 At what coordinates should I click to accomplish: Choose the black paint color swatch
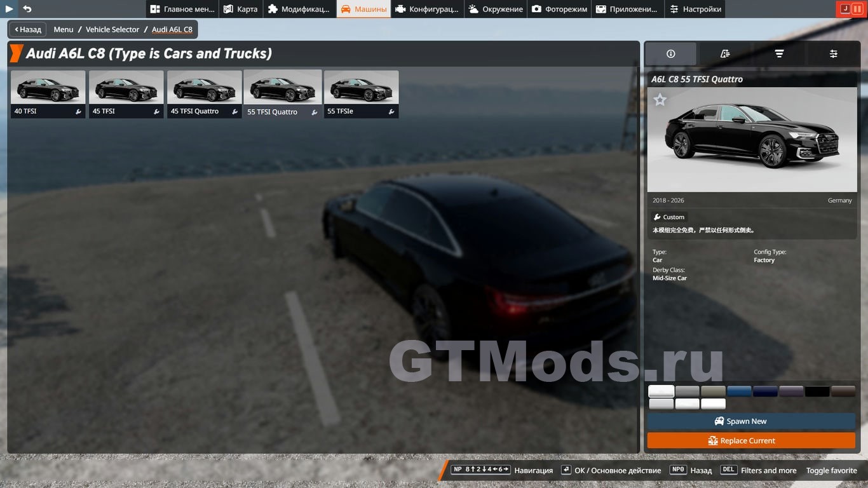pos(817,391)
